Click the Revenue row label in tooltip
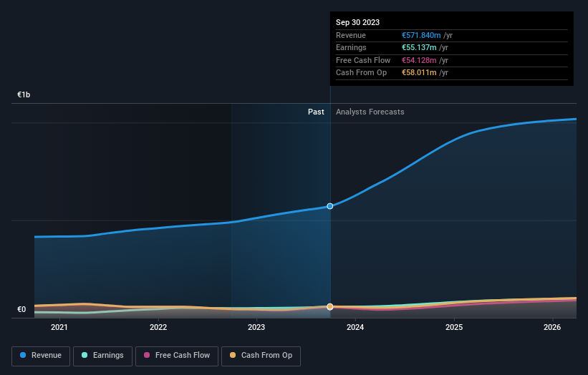The width and height of the screenshot is (588, 375). [x=351, y=35]
